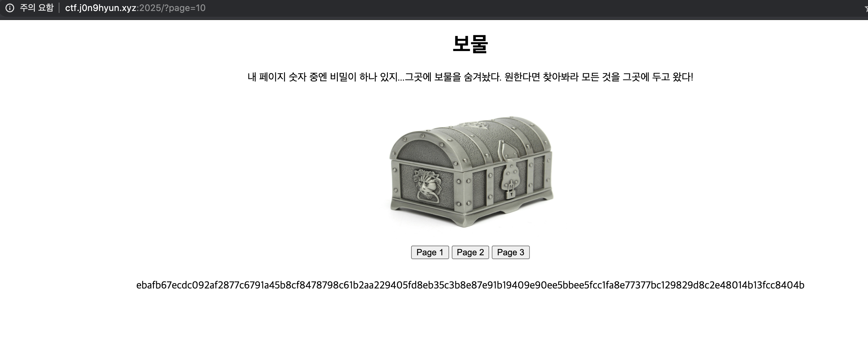Screen dimensions: 868x338
Task: Click the long hash string below the buttons
Action: 470,285
